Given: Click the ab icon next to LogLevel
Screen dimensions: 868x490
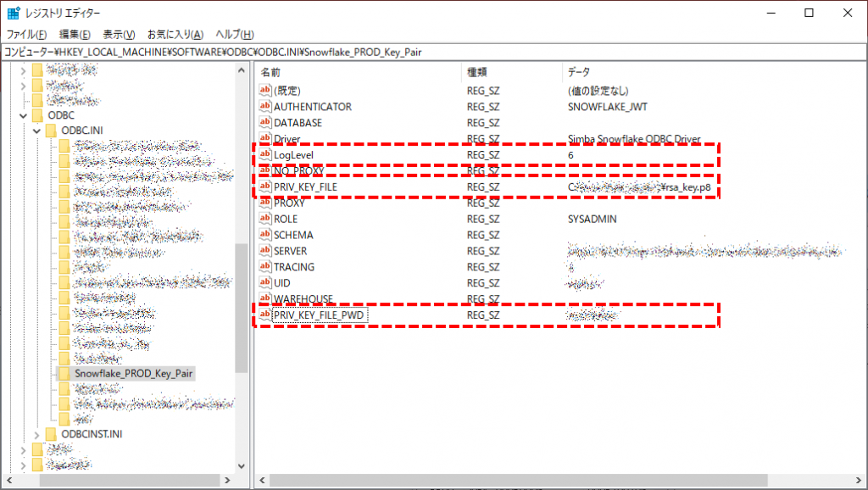Looking at the screenshot, I should pyautogui.click(x=264, y=155).
